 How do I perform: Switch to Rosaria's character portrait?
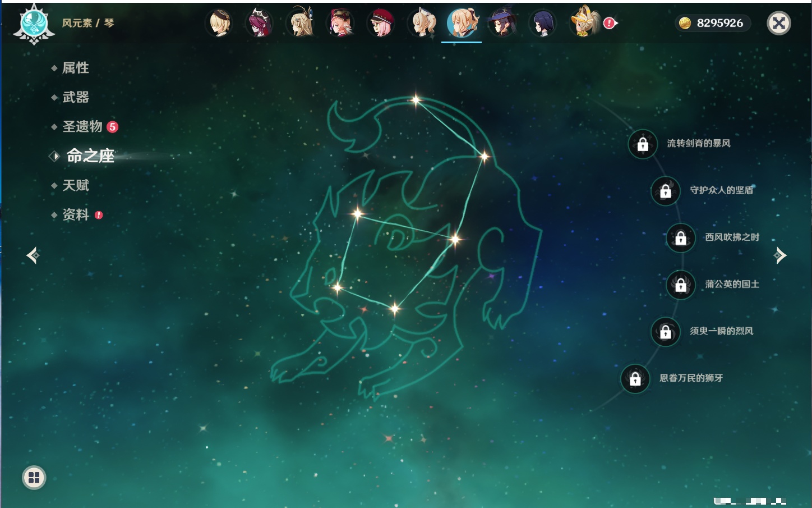point(260,24)
